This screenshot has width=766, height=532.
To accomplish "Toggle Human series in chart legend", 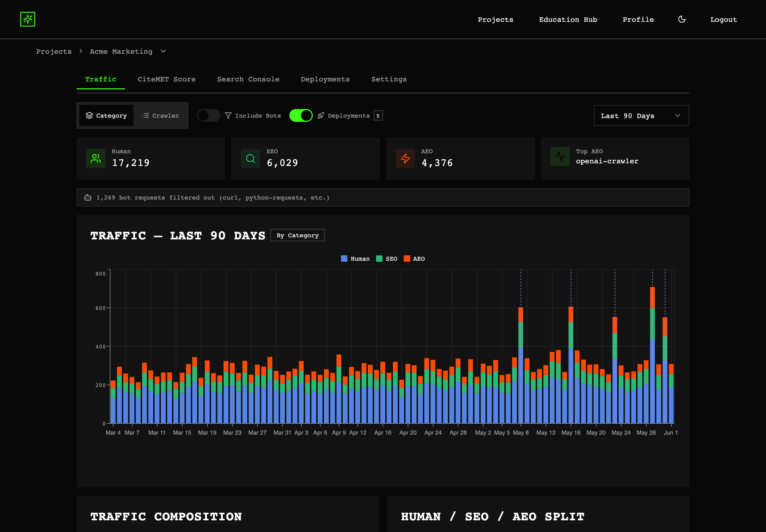I will point(355,259).
